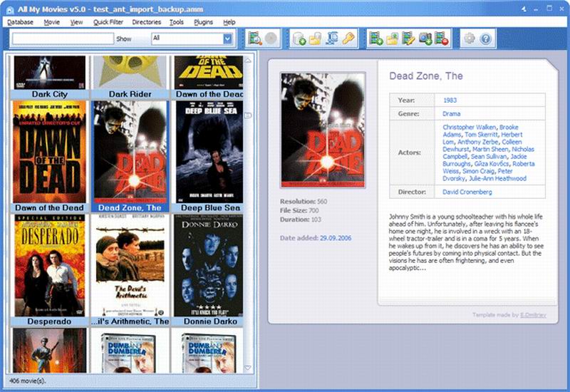Screen dimensions: 570x392
Task: Click the new database icon
Action: (299, 38)
